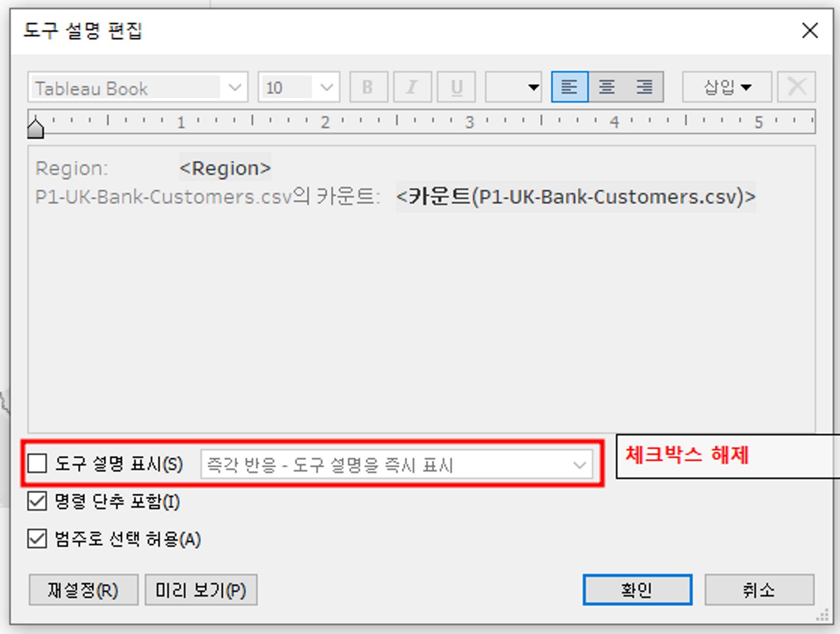This screenshot has width=840, height=634.
Task: Click the <Region> field placeholder
Action: pyautogui.click(x=225, y=168)
